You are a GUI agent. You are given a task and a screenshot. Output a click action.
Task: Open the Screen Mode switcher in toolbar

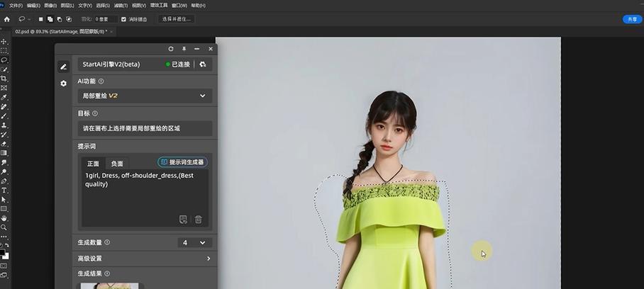point(4,275)
